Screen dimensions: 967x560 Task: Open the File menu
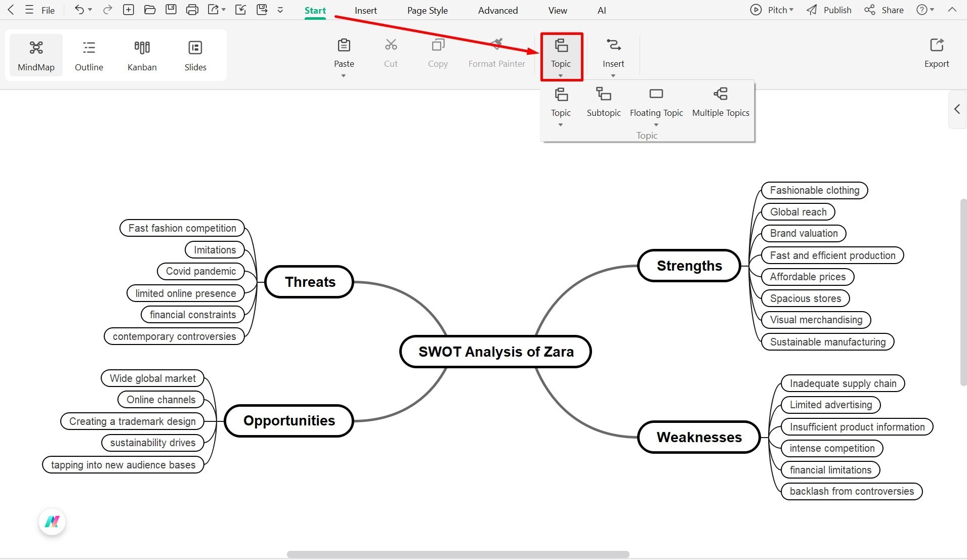tap(48, 10)
